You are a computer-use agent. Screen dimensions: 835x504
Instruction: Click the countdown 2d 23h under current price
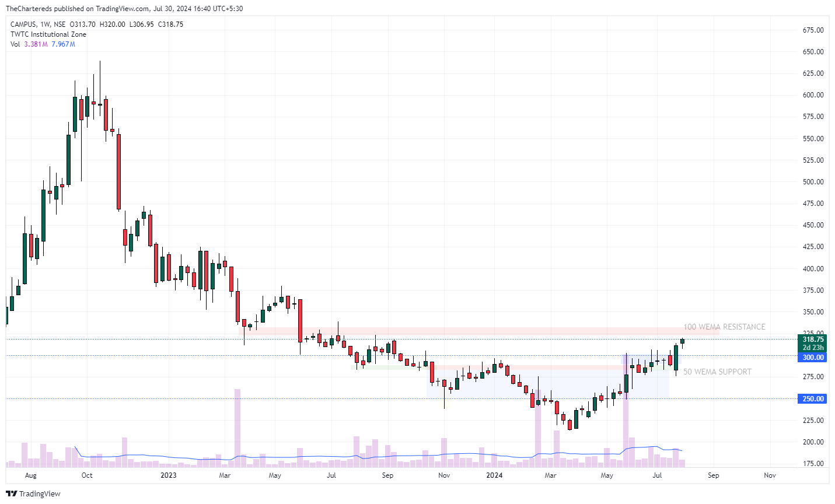tap(813, 348)
